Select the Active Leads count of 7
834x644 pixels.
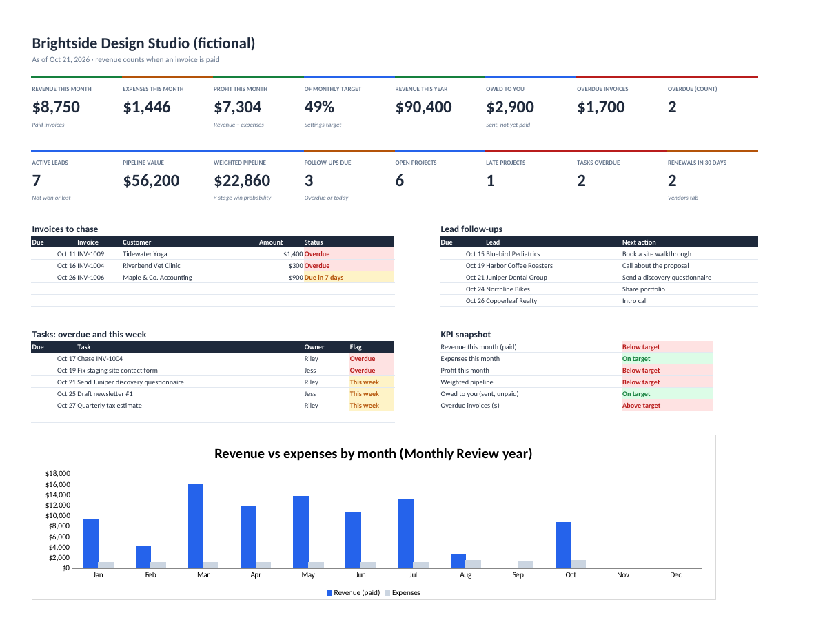[x=37, y=180]
